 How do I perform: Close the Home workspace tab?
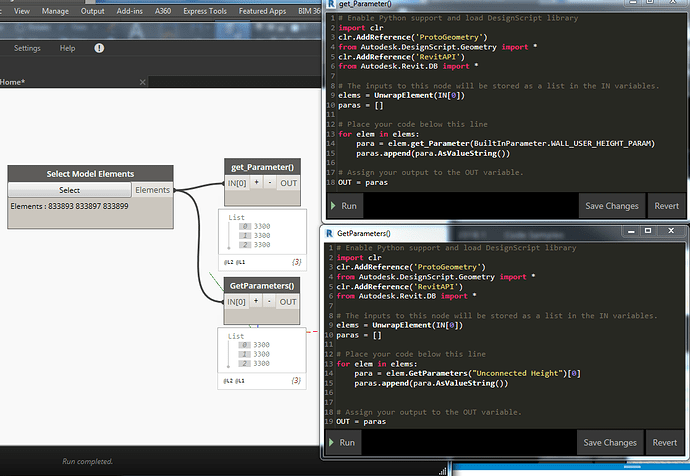(x=142, y=82)
